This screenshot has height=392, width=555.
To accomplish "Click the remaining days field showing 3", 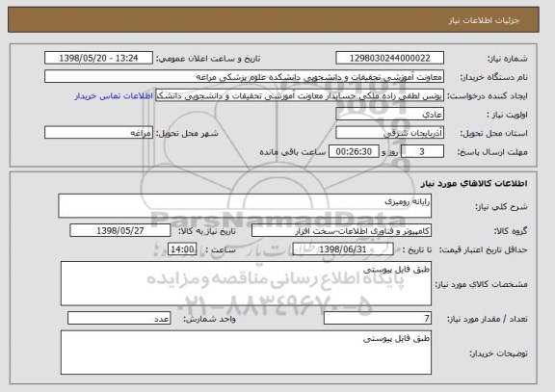I will [422, 152].
